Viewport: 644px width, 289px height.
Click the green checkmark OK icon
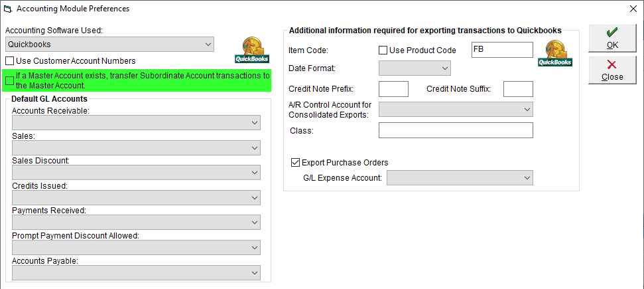612,33
